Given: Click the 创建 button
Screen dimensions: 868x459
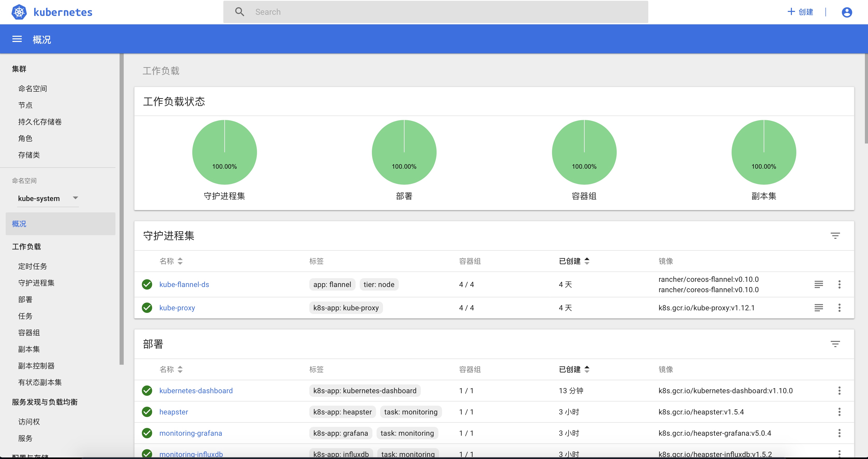Looking at the screenshot, I should point(800,12).
